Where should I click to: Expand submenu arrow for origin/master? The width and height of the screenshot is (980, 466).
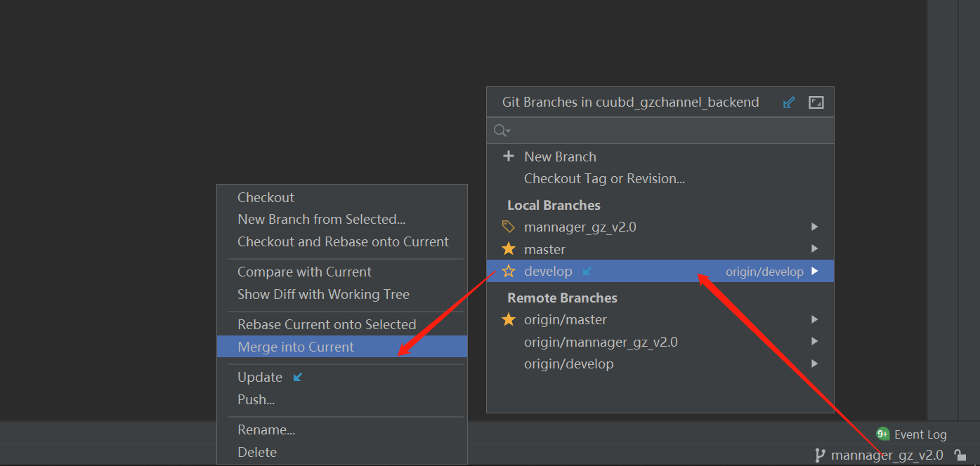[814, 319]
